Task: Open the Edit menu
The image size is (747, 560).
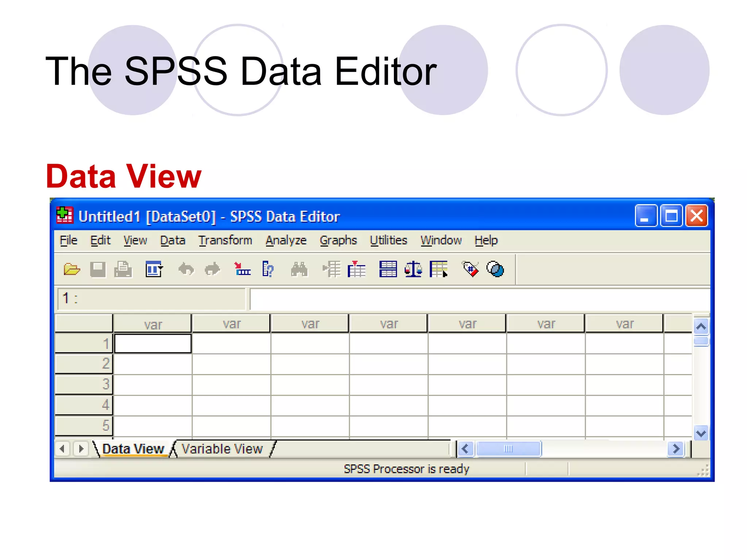Action: click(100, 240)
